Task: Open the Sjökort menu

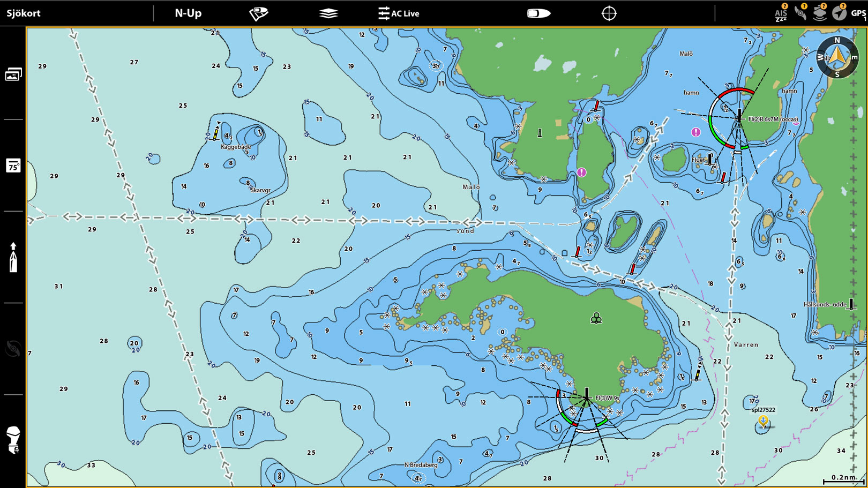Action: (24, 13)
